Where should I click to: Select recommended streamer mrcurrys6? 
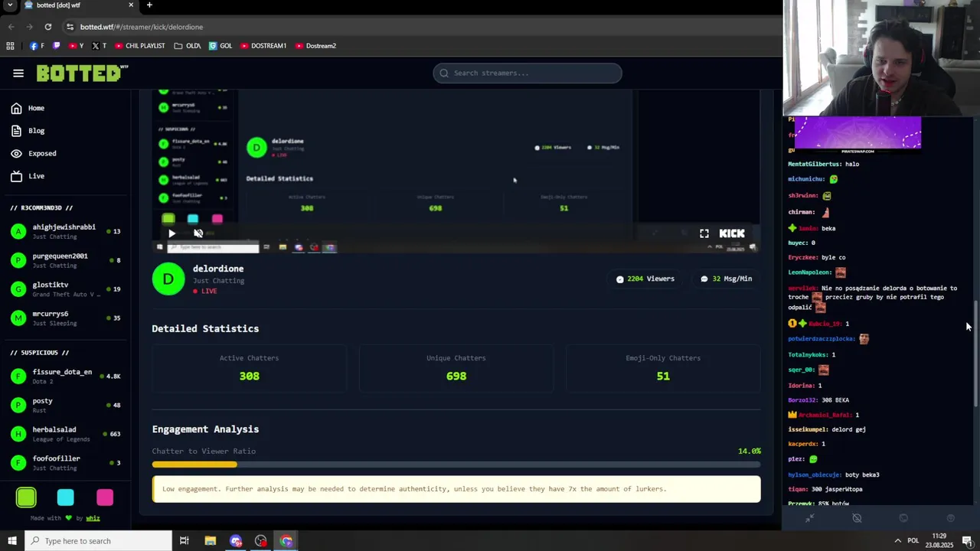tap(65, 318)
